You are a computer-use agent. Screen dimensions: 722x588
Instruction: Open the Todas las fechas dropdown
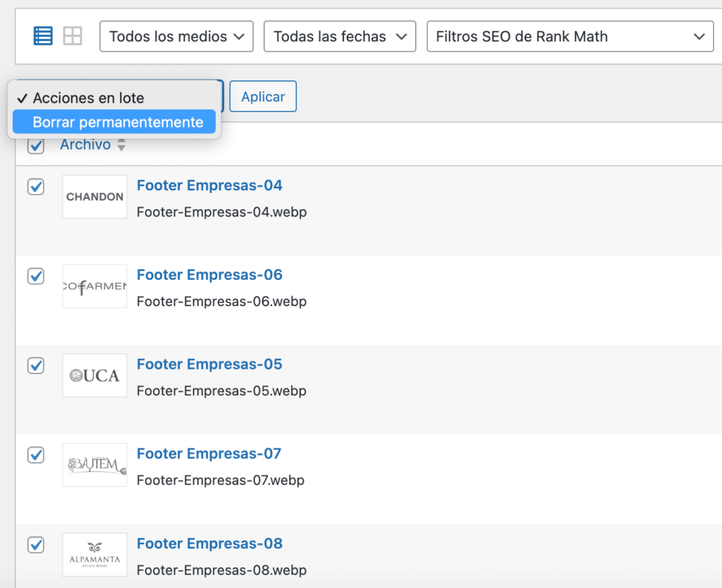coord(339,36)
